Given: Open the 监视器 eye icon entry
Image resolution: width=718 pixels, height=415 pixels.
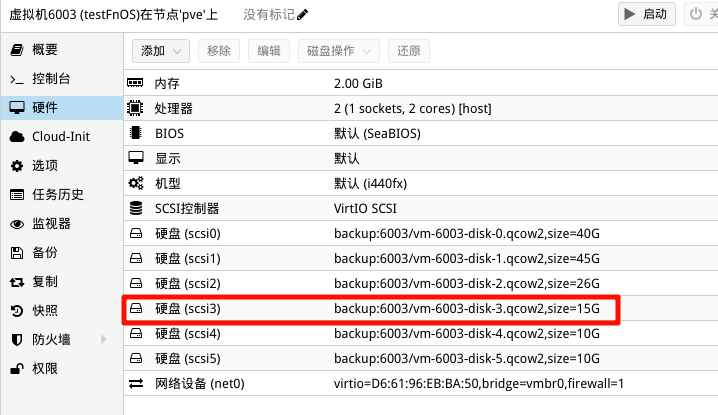Looking at the screenshot, I should tap(17, 224).
